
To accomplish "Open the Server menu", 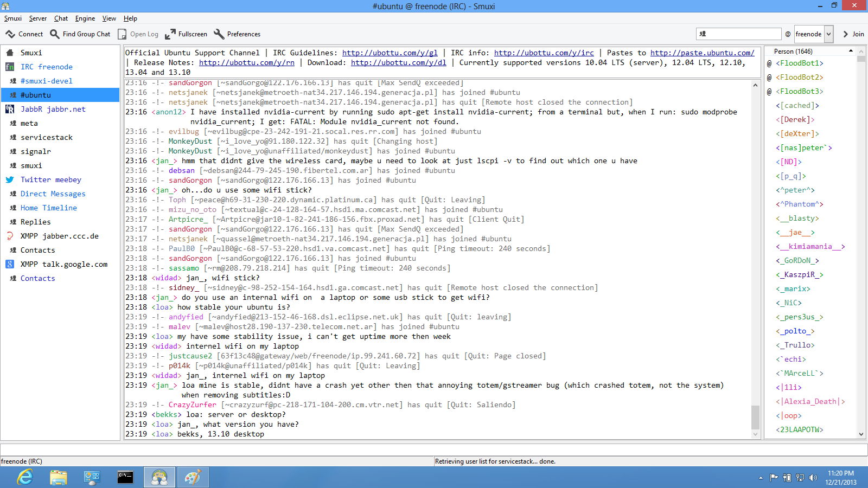I will pos(38,18).
